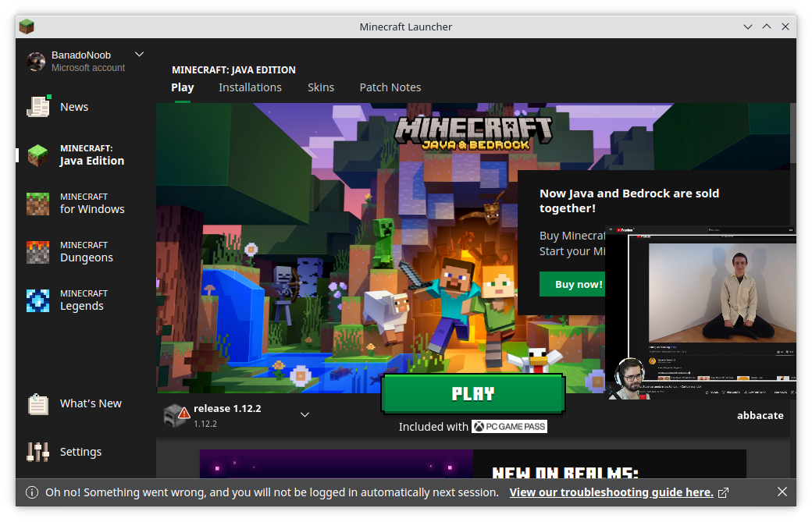Open the troubleshooting guide link
The image size is (812, 522).
click(x=611, y=492)
